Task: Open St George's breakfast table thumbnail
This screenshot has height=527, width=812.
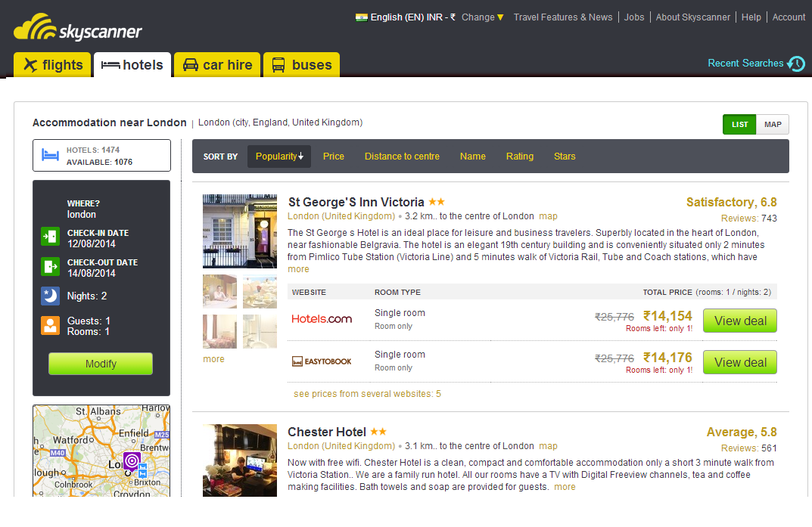Action: [x=260, y=291]
